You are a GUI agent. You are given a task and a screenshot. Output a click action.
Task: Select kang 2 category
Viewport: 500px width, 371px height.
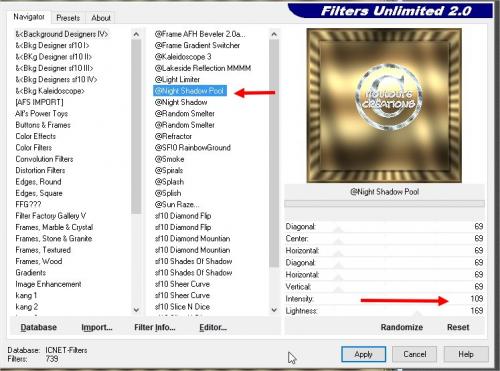[x=27, y=307]
